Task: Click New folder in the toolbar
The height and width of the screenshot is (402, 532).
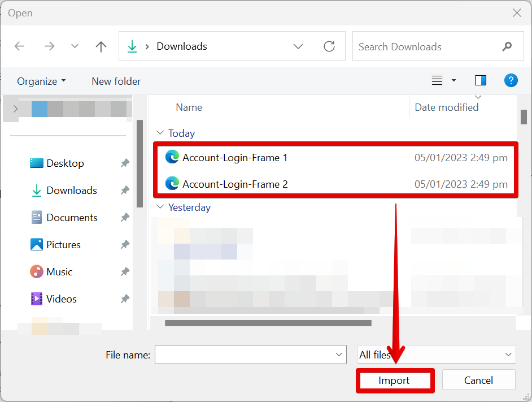Action: pos(116,81)
